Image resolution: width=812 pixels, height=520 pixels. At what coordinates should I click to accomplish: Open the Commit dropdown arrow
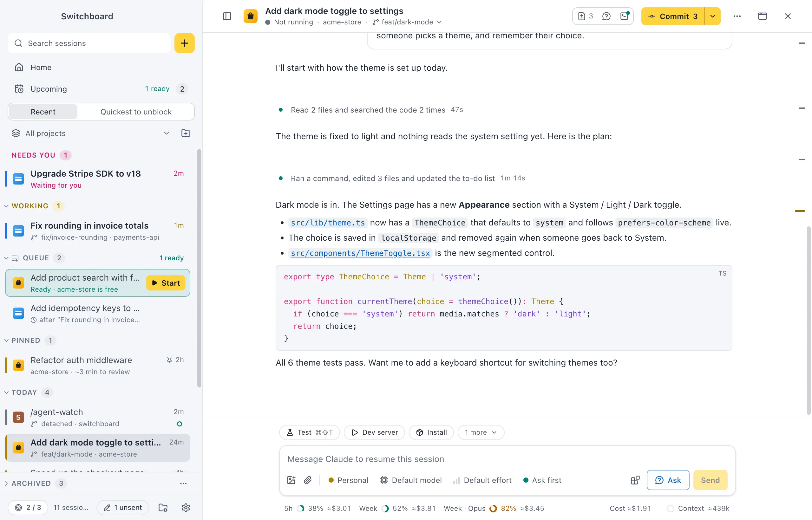tap(713, 16)
